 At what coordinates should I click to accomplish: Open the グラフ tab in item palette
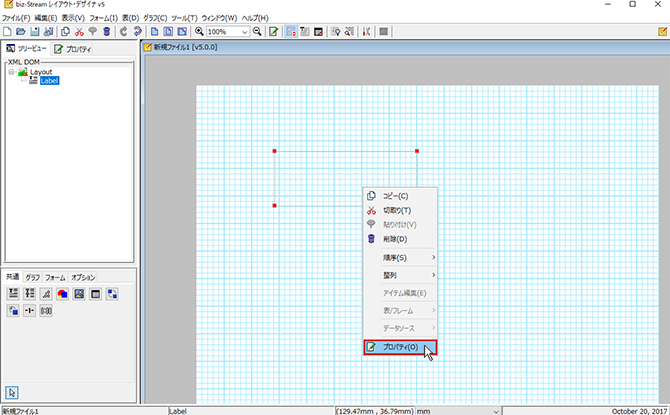click(33, 277)
